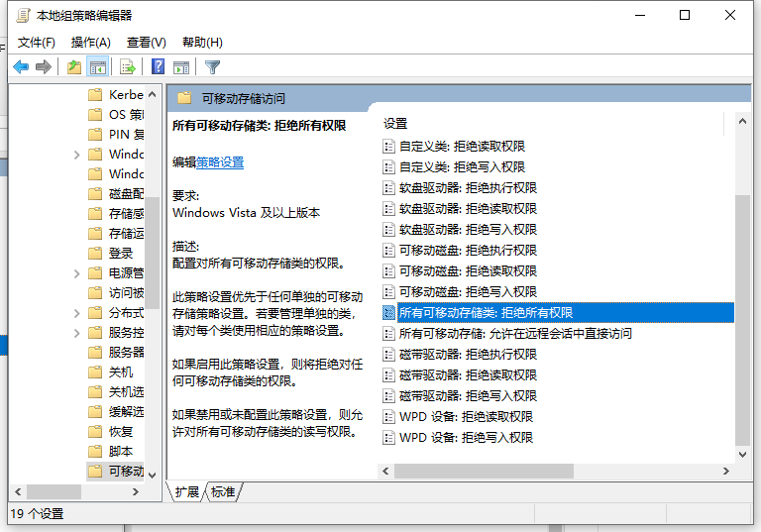Switch to the 标准 tab
761x532 pixels.
(x=223, y=492)
